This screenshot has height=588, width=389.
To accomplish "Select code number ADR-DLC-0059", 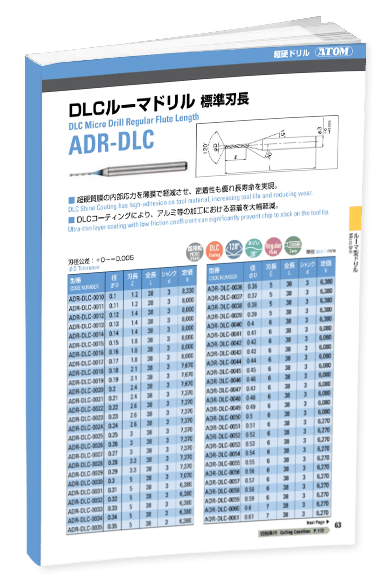I will [222, 500].
